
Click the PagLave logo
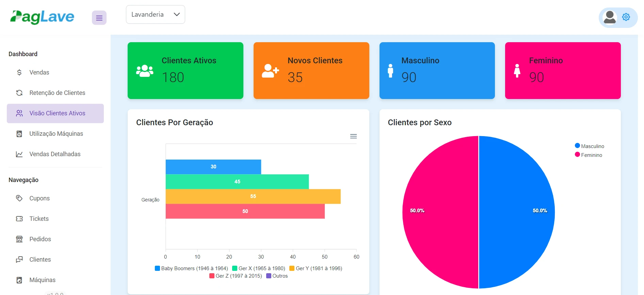pos(42,17)
